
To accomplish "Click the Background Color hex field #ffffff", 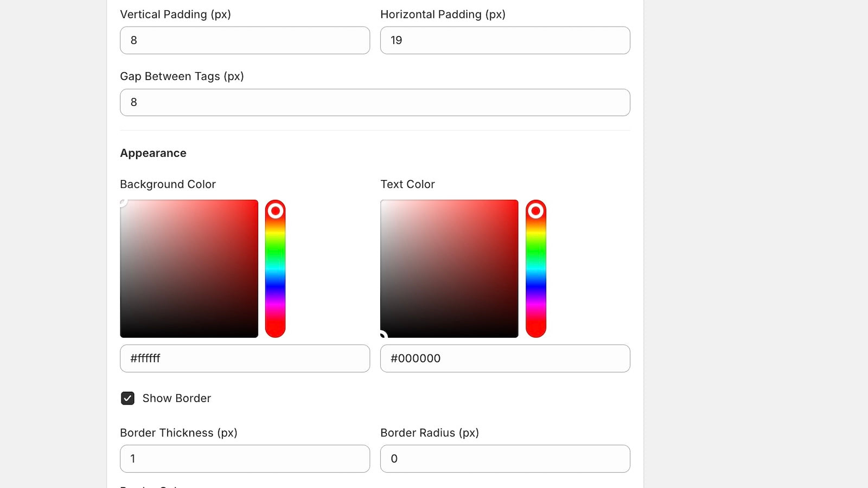I will (245, 358).
